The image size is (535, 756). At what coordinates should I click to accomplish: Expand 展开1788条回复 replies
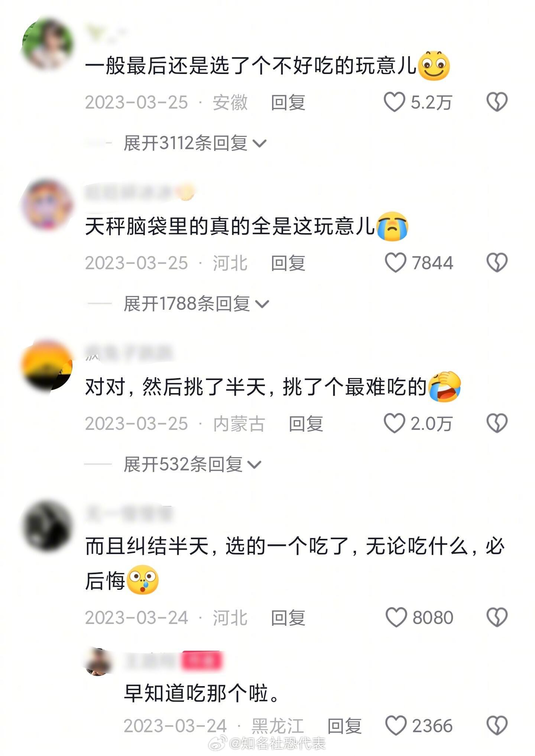point(196,304)
